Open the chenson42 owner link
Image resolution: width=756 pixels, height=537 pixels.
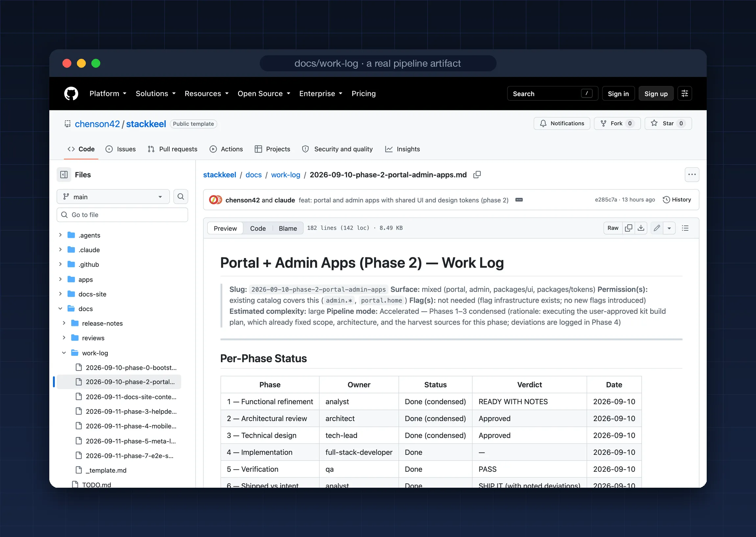pos(97,124)
